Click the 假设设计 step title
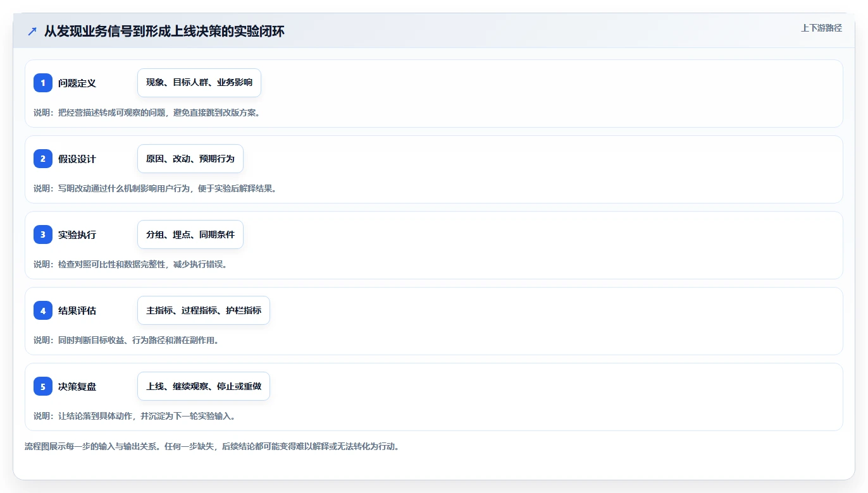Image resolution: width=868 pixels, height=493 pixels. pos(77,159)
